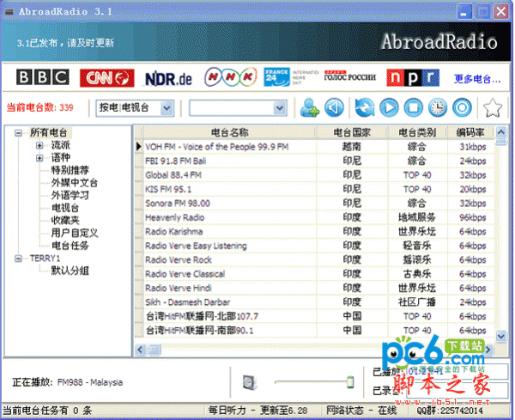
Task: Close the AbroadRadio window
Action: point(501,12)
